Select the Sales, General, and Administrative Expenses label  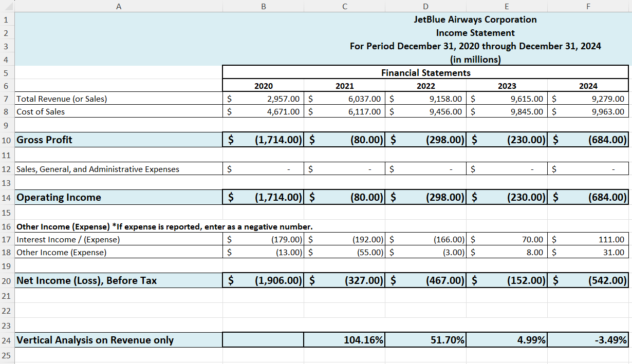pos(118,168)
